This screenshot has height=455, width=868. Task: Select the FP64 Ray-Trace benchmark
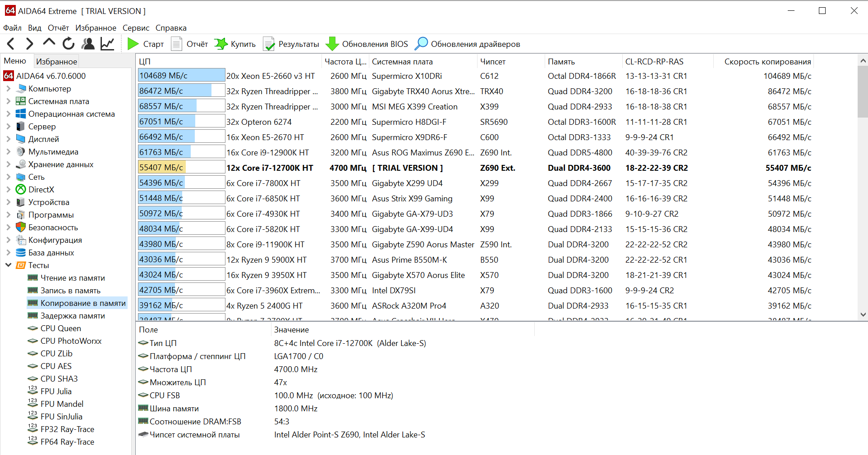[67, 442]
